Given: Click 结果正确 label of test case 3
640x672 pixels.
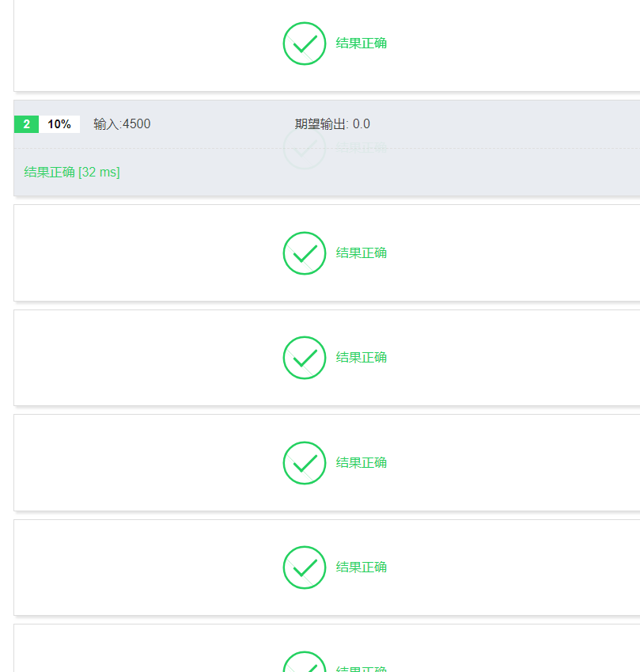Looking at the screenshot, I should 362,253.
